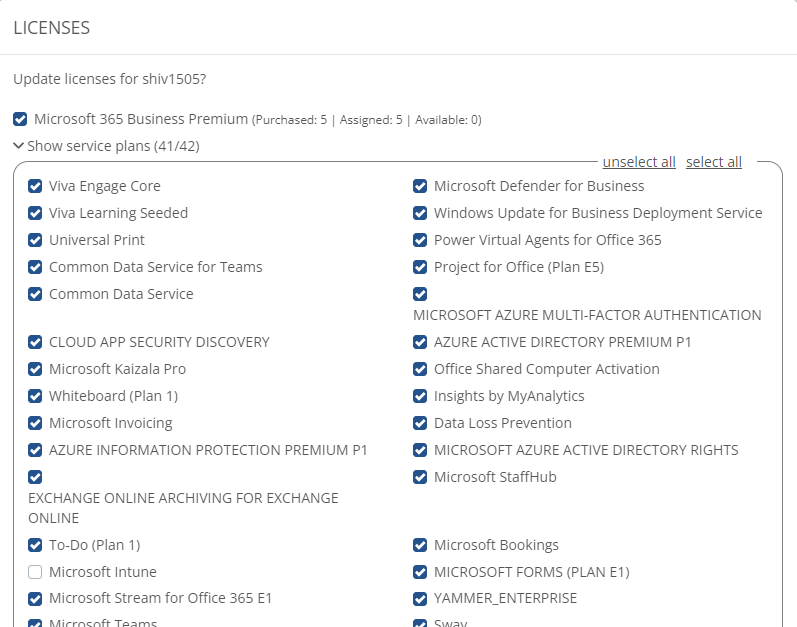Image resolution: width=797 pixels, height=627 pixels.
Task: Toggle Project for Office (Plan E5)
Action: 420,267
